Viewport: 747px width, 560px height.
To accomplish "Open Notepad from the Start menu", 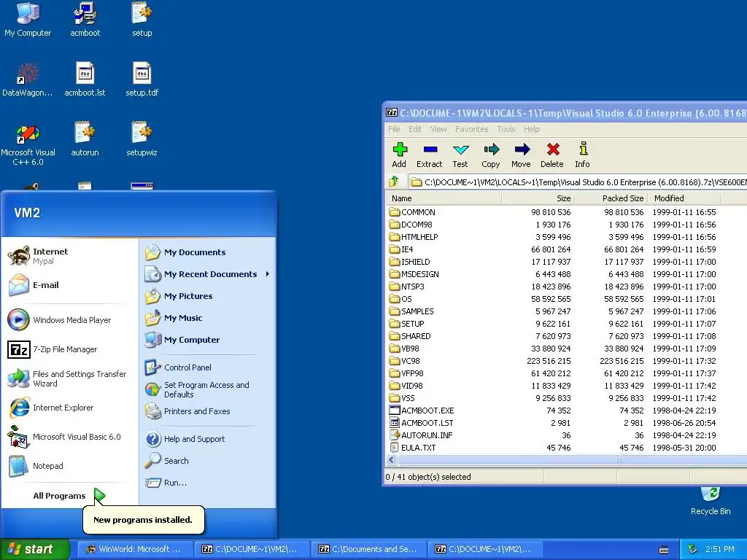I will click(x=70, y=466).
